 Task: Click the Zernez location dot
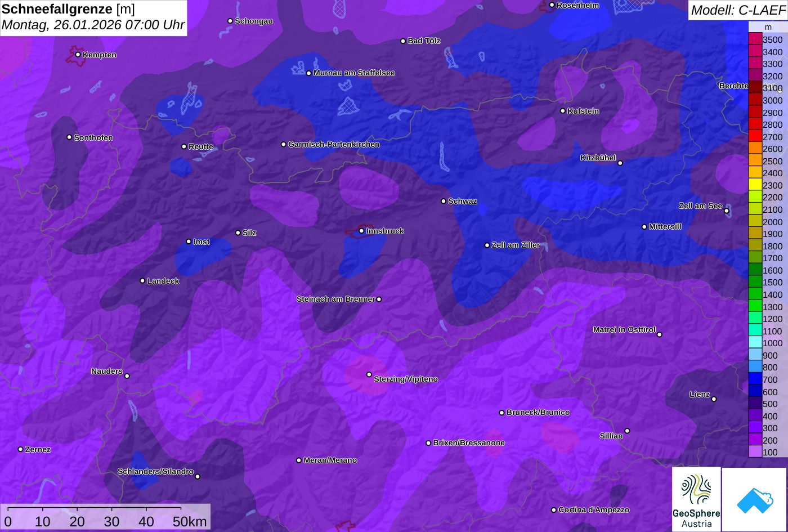(x=21, y=449)
